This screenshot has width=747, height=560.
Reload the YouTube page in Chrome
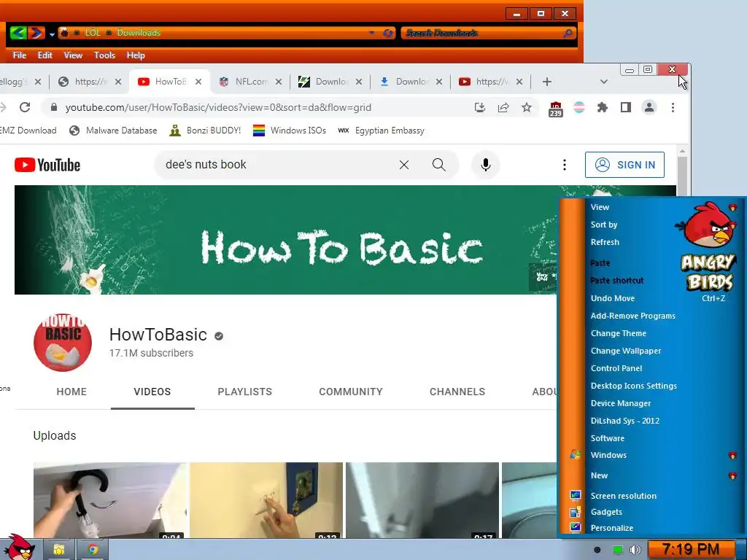tap(25, 108)
